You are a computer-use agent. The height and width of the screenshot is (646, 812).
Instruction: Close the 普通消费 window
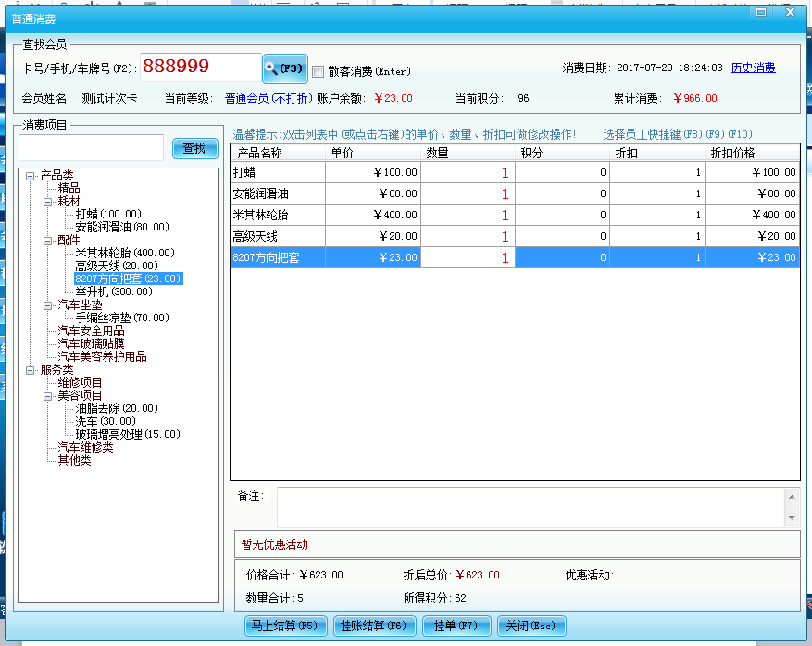coord(791,12)
